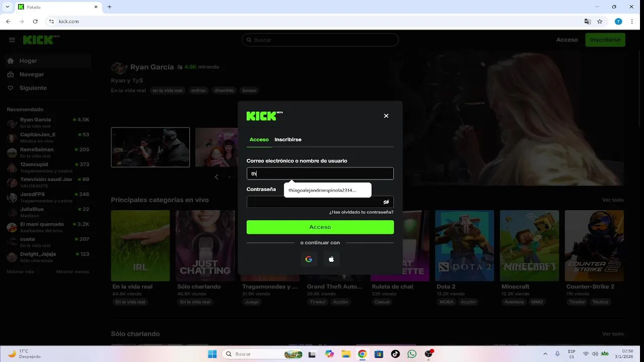
Task: Click Ver todo for main categories
Action: click(x=613, y=200)
